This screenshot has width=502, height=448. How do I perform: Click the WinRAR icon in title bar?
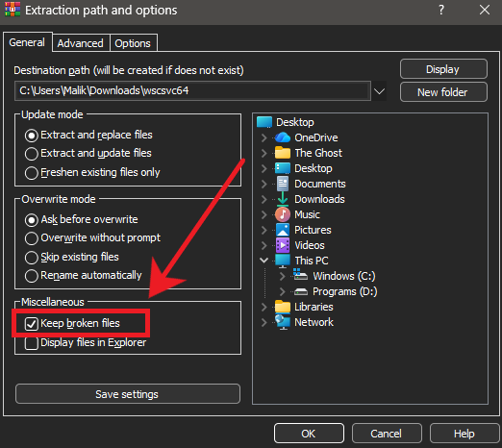(x=13, y=10)
